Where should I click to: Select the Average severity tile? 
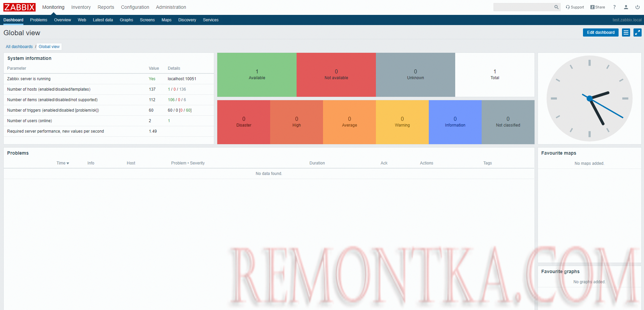tap(349, 122)
